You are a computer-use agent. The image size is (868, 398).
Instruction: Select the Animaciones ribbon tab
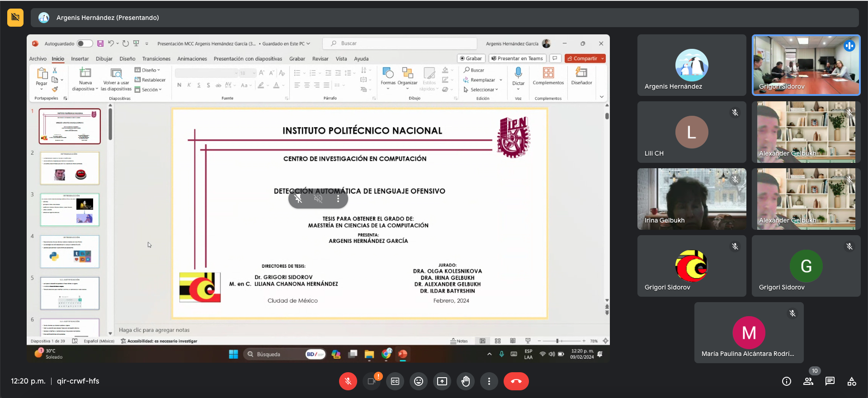[x=192, y=59]
